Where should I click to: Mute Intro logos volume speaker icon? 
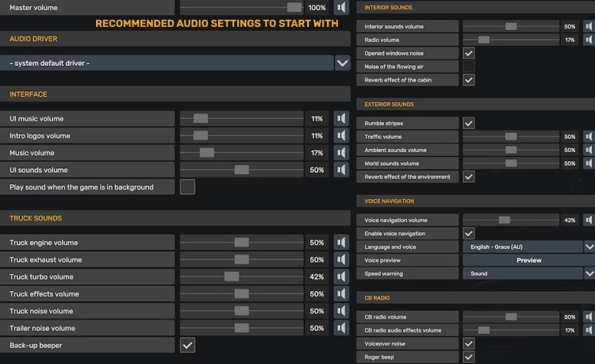(341, 136)
